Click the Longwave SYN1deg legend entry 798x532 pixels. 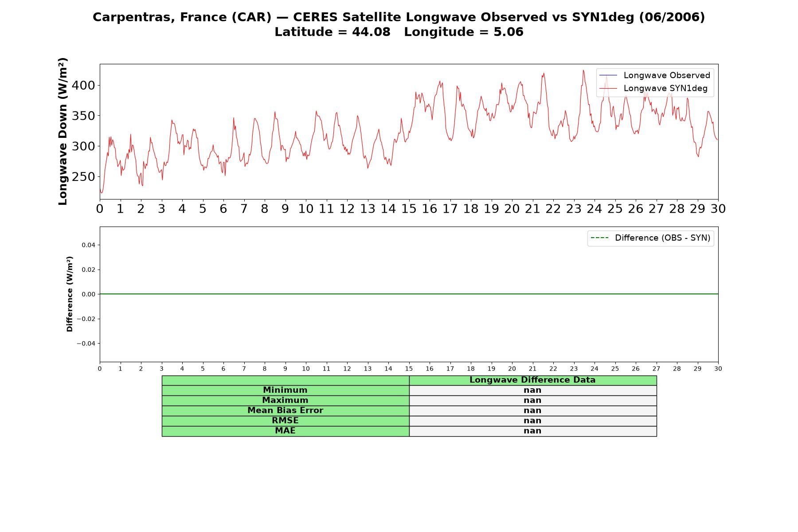[x=653, y=88]
